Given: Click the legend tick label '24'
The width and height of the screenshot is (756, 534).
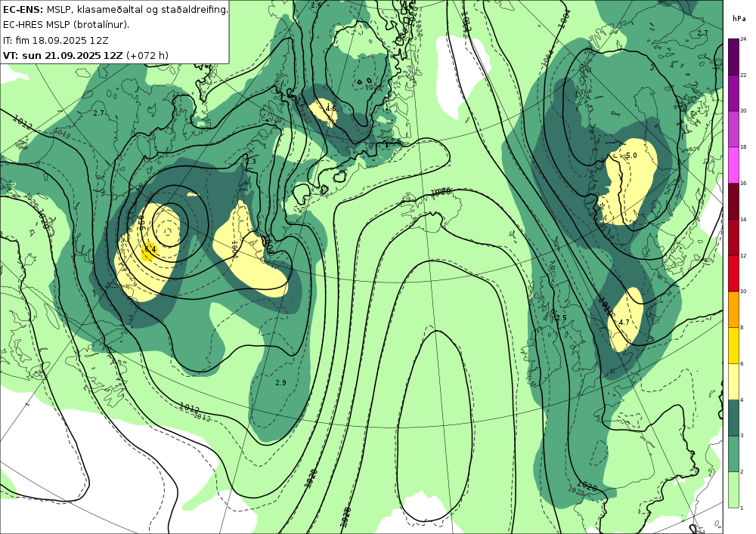Looking at the screenshot, I should coord(743,39).
